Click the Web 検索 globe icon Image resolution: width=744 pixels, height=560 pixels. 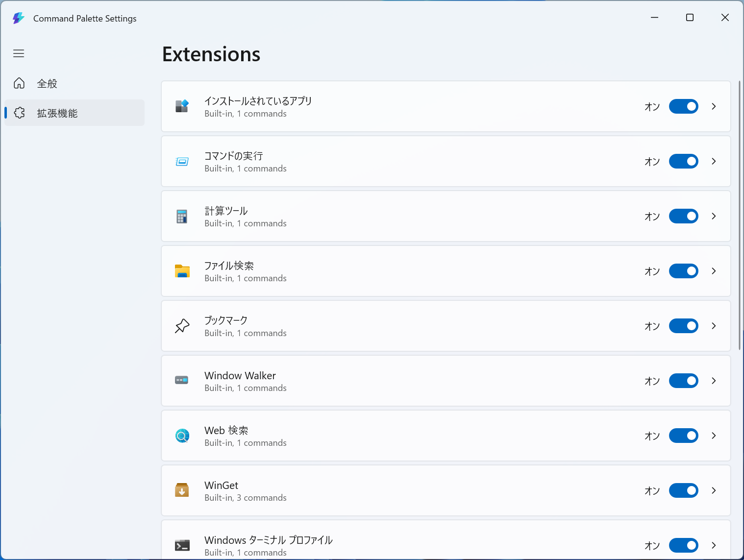182,436
